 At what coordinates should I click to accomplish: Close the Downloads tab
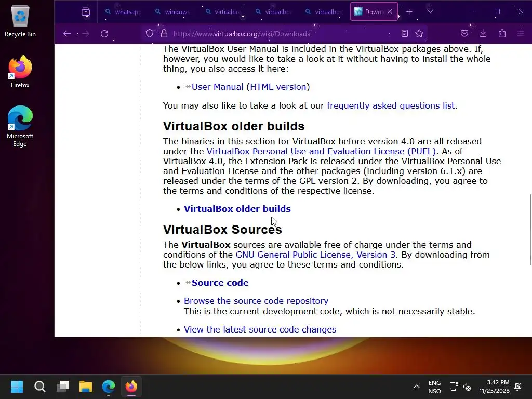pyautogui.click(x=390, y=11)
